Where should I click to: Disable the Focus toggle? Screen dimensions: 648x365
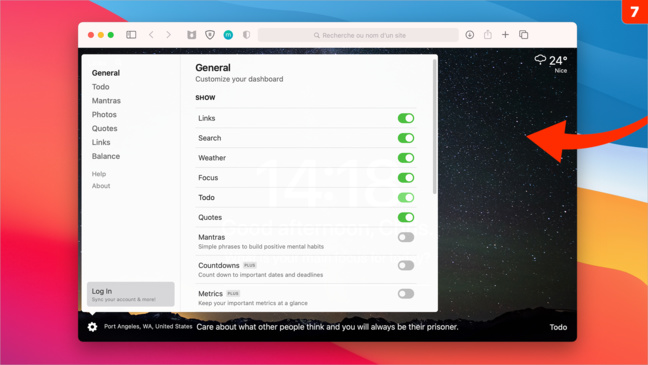(x=406, y=178)
